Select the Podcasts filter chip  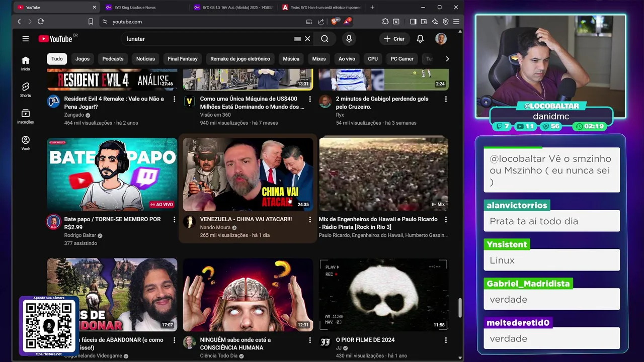113,59
